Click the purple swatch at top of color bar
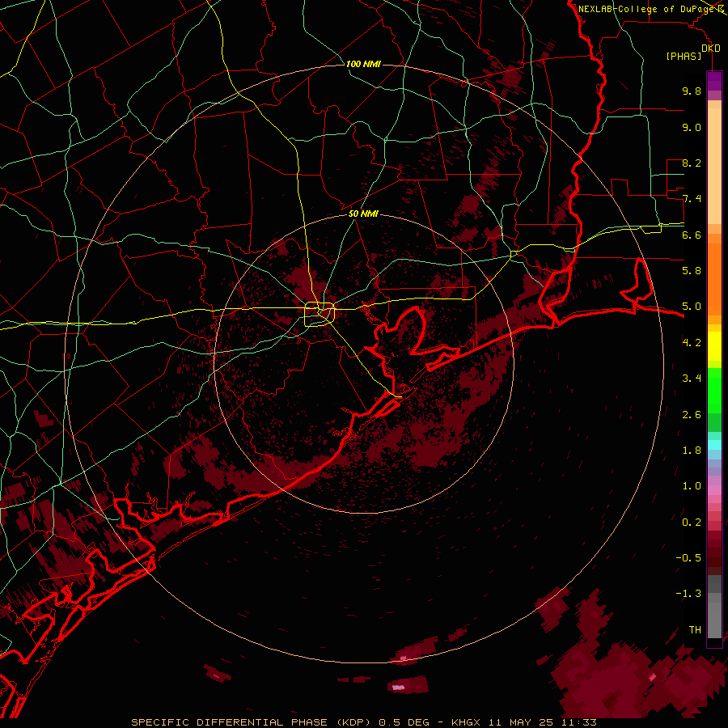 pos(714,81)
